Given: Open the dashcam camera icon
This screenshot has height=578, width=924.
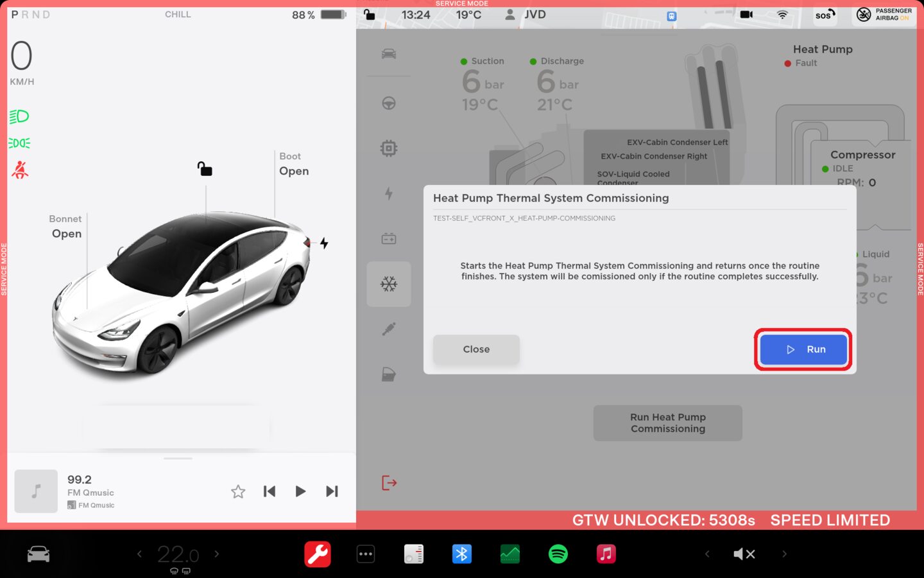Looking at the screenshot, I should pos(746,14).
